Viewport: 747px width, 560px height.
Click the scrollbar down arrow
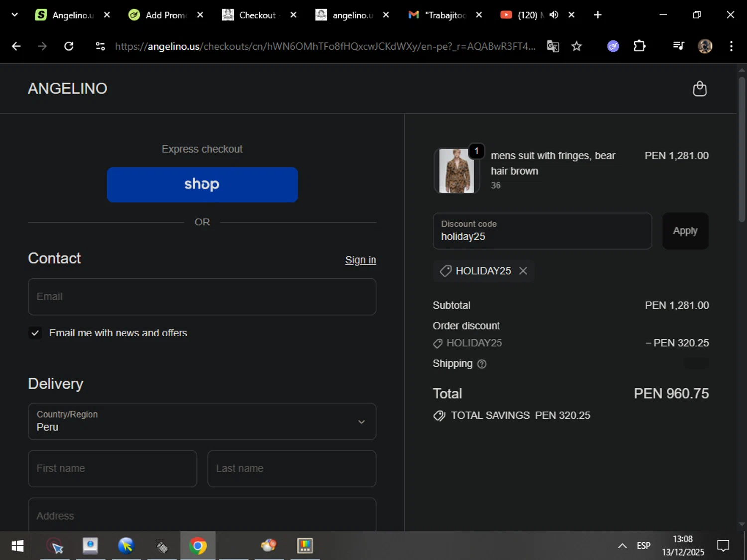point(742,524)
